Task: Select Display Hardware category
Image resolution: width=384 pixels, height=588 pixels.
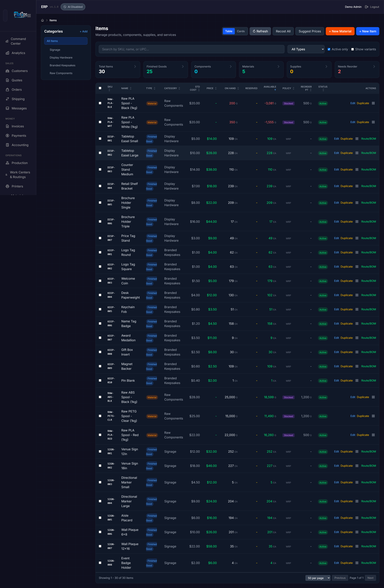Action: click(x=61, y=58)
